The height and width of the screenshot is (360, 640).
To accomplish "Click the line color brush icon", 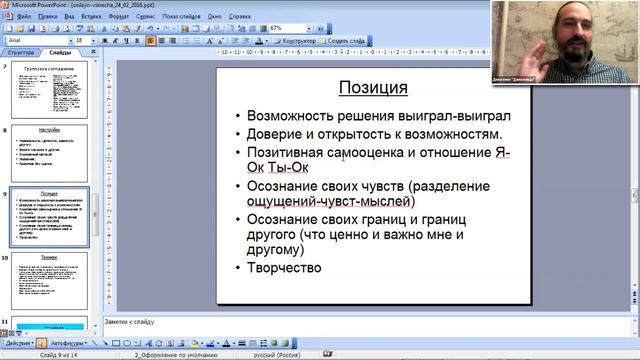I will pos(211,343).
